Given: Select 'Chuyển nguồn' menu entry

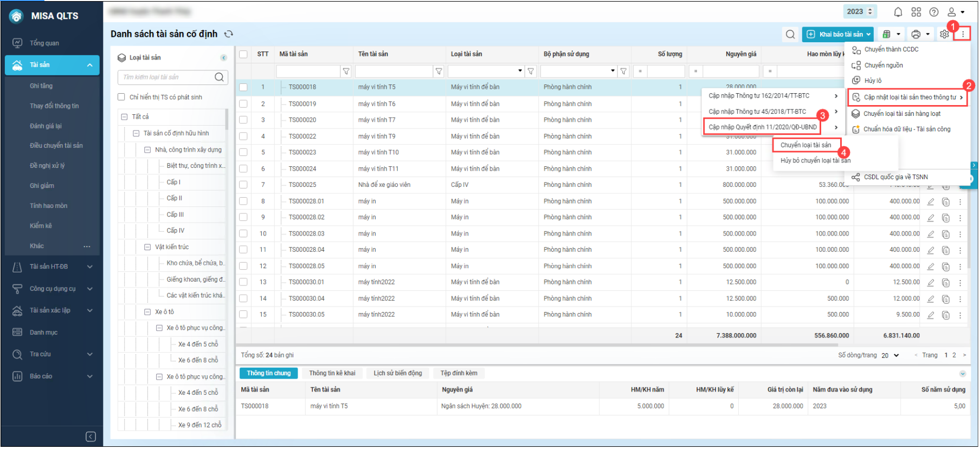Looking at the screenshot, I should (x=884, y=66).
